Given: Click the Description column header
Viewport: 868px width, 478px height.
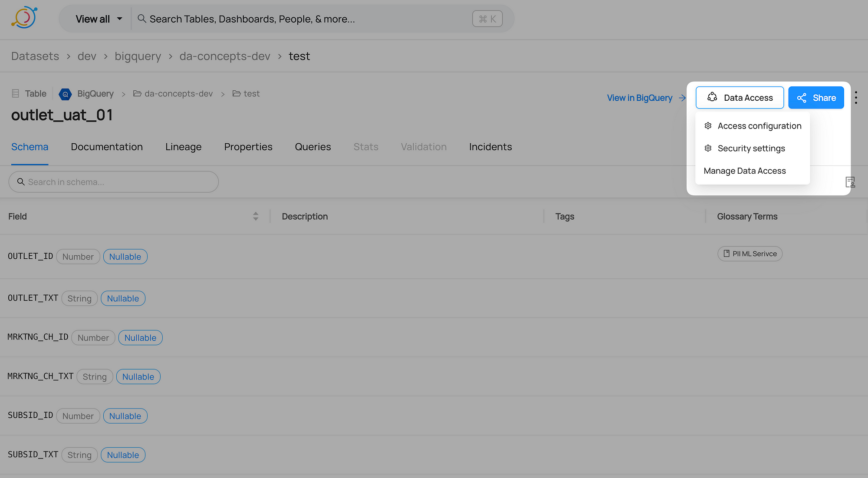Looking at the screenshot, I should (x=305, y=216).
